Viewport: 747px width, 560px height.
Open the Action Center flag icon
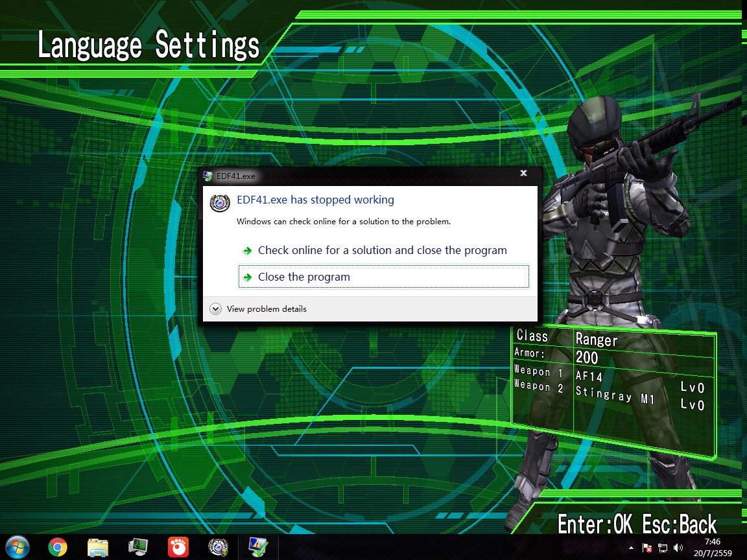click(x=647, y=548)
